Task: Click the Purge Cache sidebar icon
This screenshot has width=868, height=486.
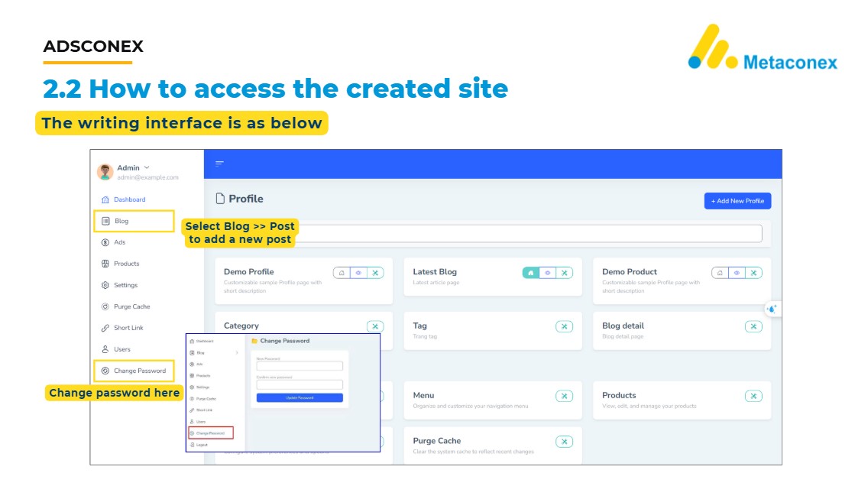Action: tap(105, 306)
